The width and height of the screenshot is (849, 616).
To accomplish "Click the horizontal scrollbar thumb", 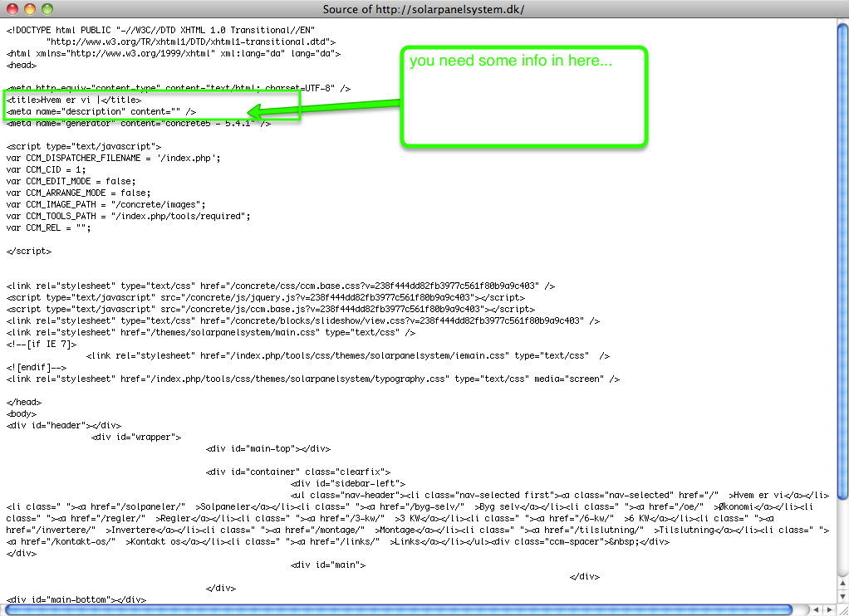I will point(399,610).
